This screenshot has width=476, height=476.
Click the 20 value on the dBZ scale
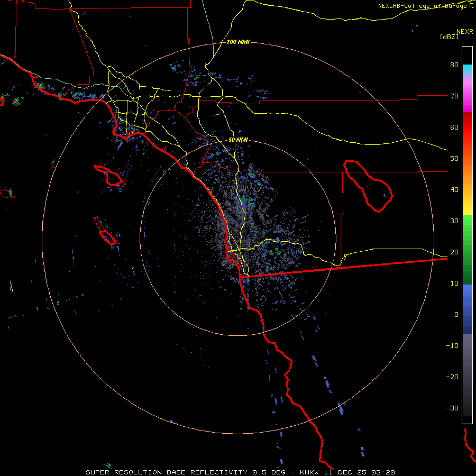pos(454,252)
